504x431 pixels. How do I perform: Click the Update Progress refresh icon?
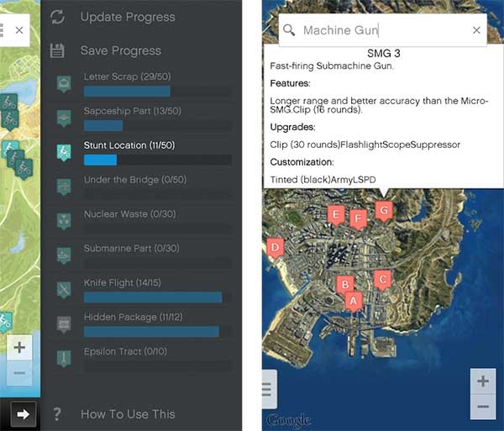(58, 17)
